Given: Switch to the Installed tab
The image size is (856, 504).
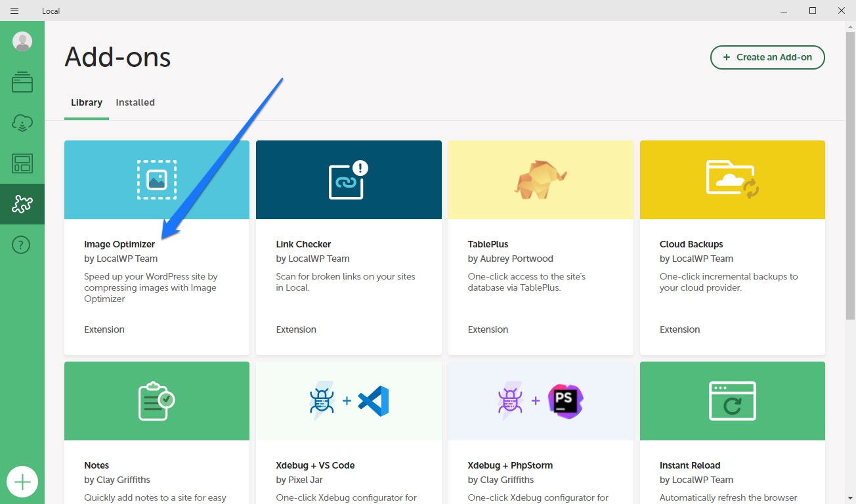Looking at the screenshot, I should (x=135, y=102).
